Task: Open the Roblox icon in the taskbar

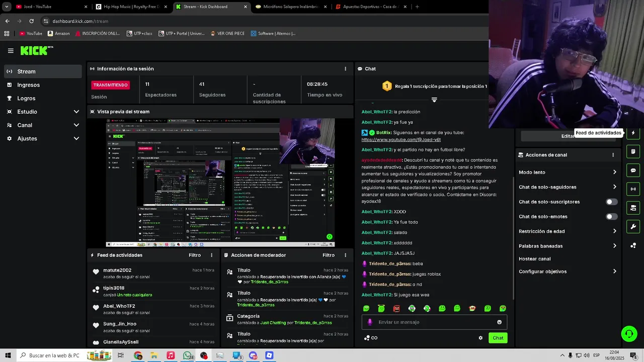Action: [269, 355]
